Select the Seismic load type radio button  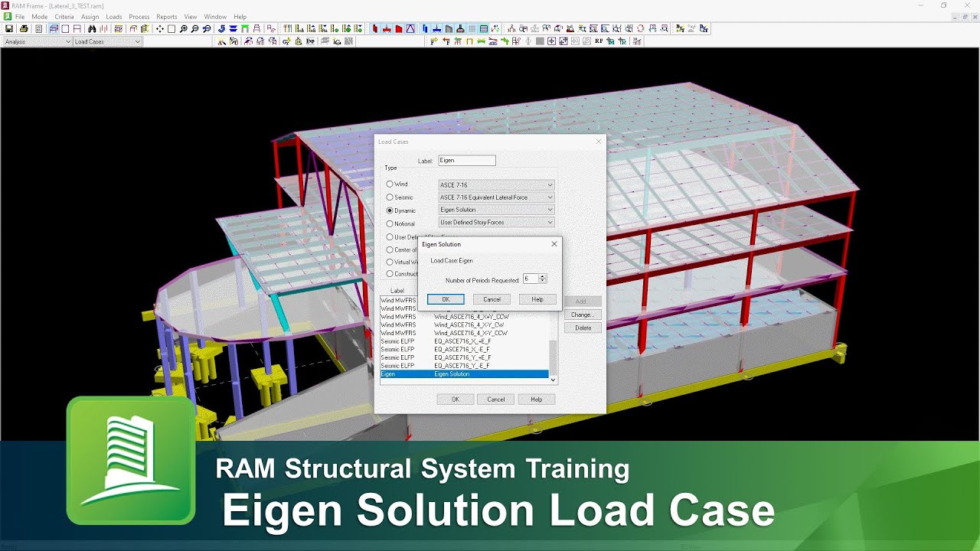390,197
